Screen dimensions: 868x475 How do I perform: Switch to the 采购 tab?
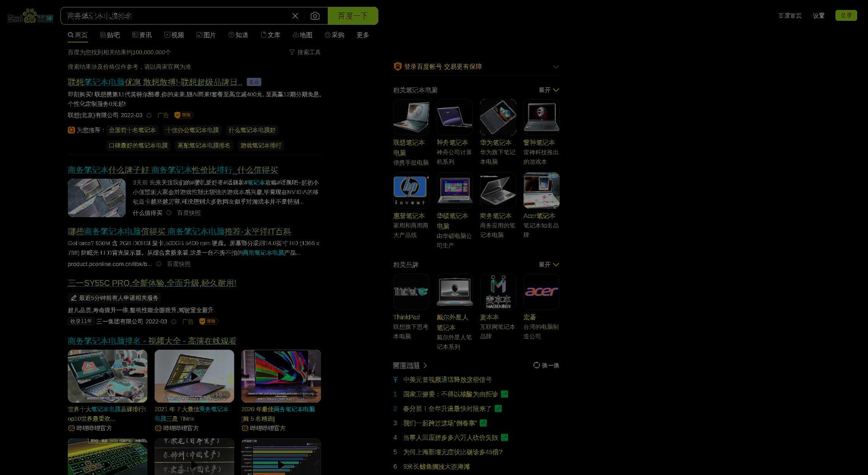[x=335, y=35]
